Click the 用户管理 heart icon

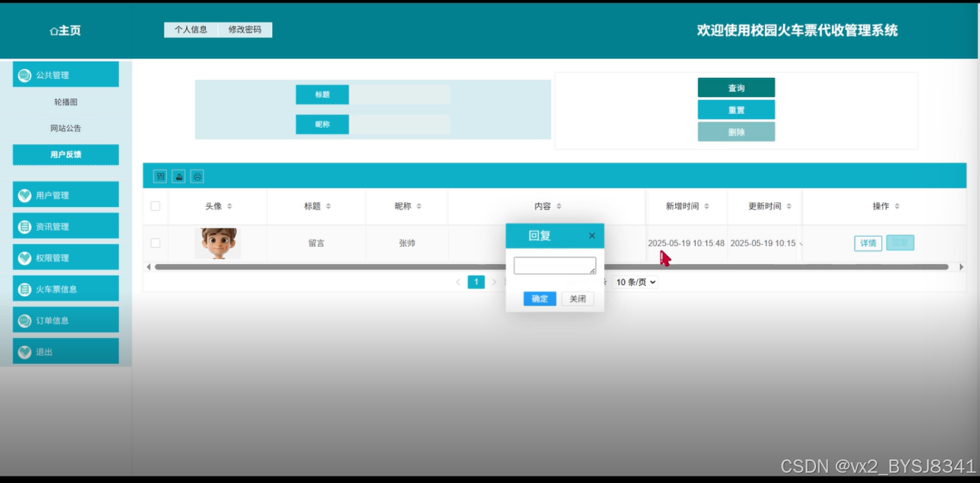24,196
